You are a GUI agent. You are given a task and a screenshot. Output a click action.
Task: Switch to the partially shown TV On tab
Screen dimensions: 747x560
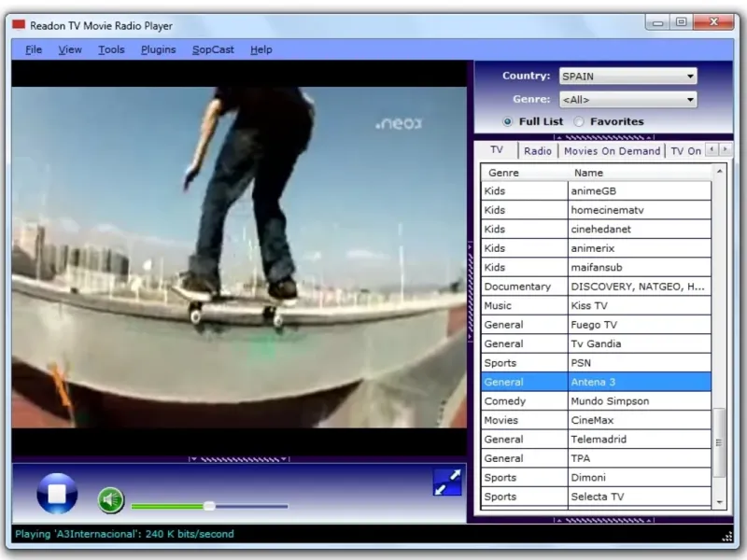[x=686, y=151]
